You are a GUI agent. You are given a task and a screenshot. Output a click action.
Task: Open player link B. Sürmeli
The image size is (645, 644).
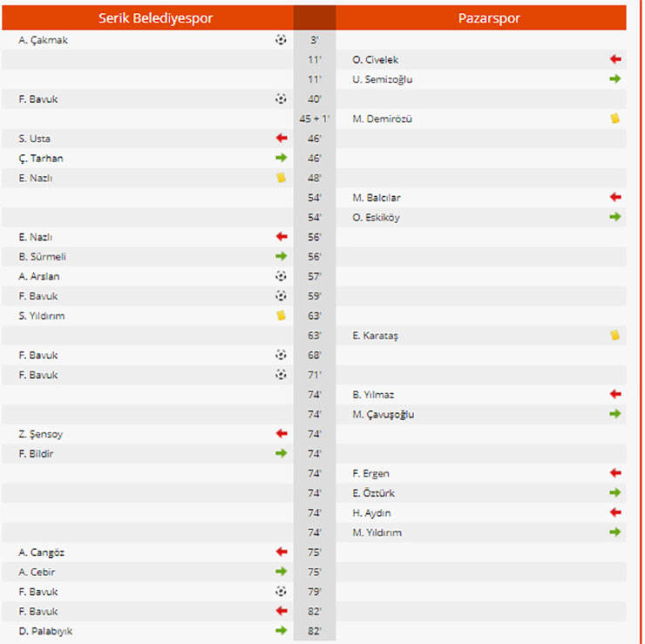point(42,257)
